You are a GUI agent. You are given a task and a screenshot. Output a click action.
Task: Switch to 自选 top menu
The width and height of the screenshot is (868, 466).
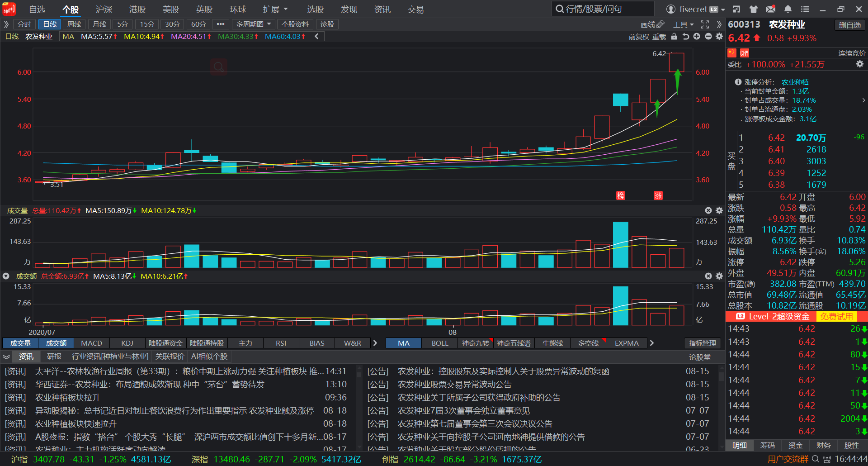point(37,9)
